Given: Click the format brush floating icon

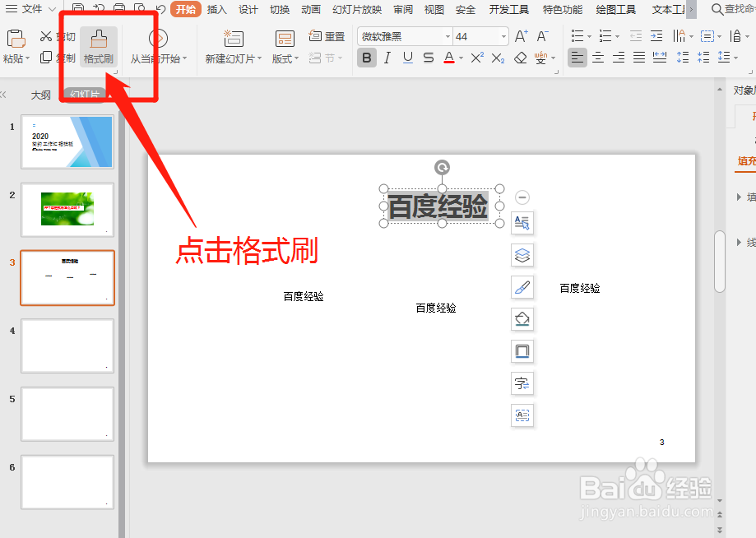Looking at the screenshot, I should click(x=522, y=287).
